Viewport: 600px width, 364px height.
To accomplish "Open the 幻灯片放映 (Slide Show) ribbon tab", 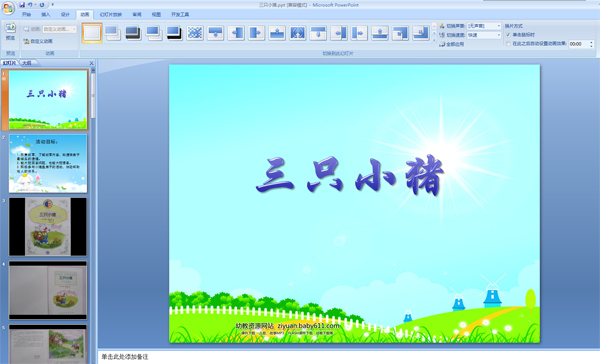I will [111, 15].
